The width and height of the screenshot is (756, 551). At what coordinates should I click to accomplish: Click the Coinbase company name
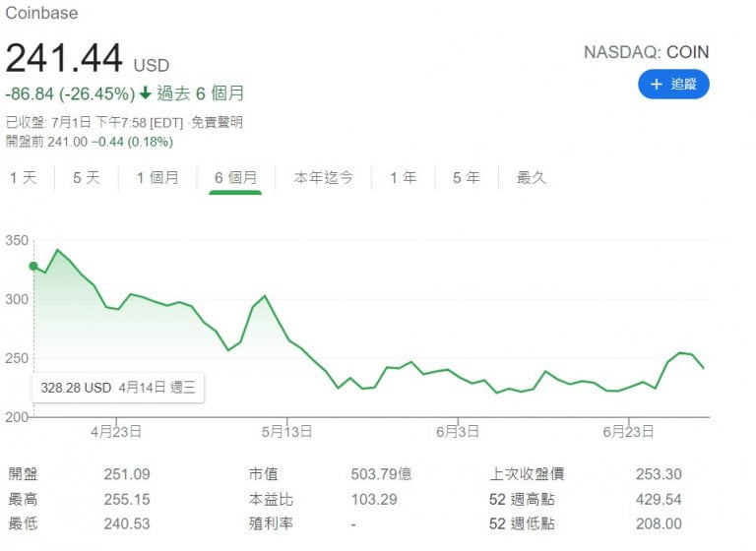click(41, 13)
